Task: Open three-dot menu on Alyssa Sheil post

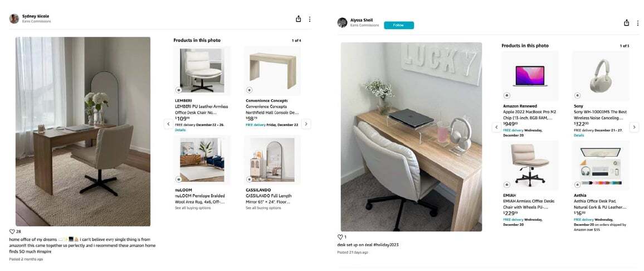Action: tap(638, 23)
